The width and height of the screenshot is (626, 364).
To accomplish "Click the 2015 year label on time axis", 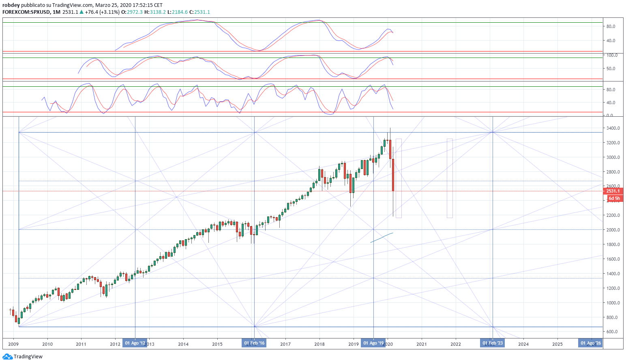I will 217,344.
